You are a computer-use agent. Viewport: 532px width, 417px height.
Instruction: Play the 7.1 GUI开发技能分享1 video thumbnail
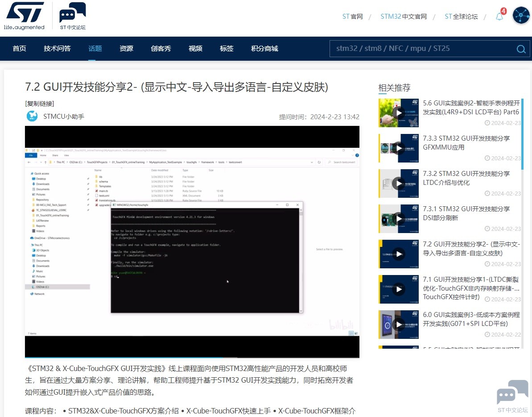399,289
